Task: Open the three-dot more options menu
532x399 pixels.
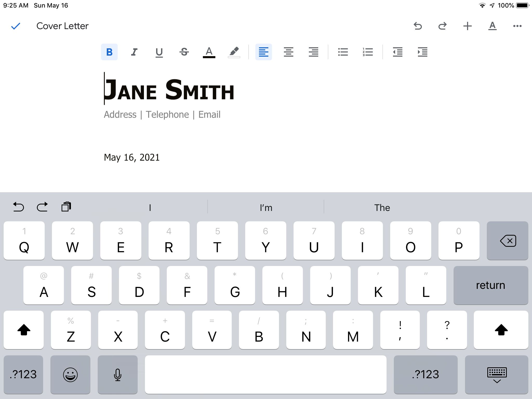Action: point(517,26)
